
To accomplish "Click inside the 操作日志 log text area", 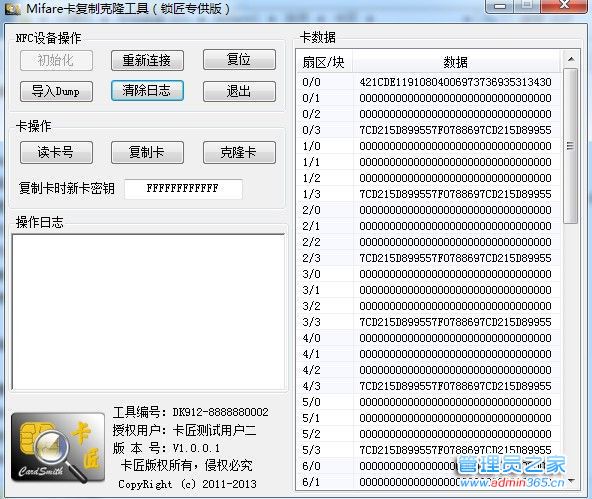I will [x=148, y=312].
